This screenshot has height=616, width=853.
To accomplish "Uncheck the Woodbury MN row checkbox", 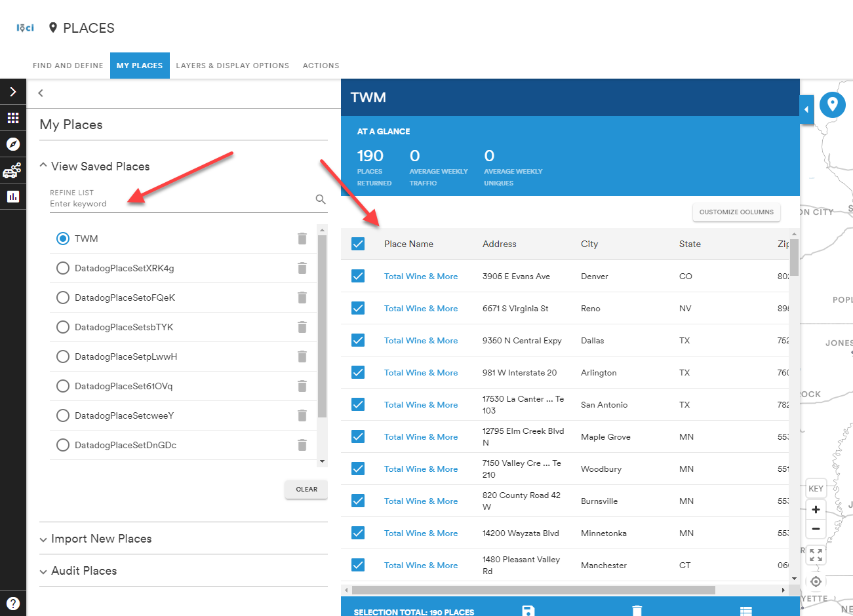I will pyautogui.click(x=358, y=469).
